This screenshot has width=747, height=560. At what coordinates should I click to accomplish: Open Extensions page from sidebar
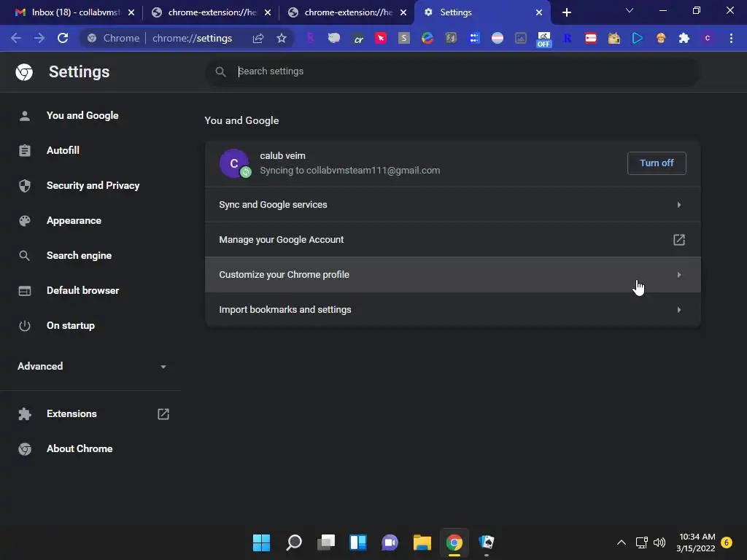click(93, 414)
